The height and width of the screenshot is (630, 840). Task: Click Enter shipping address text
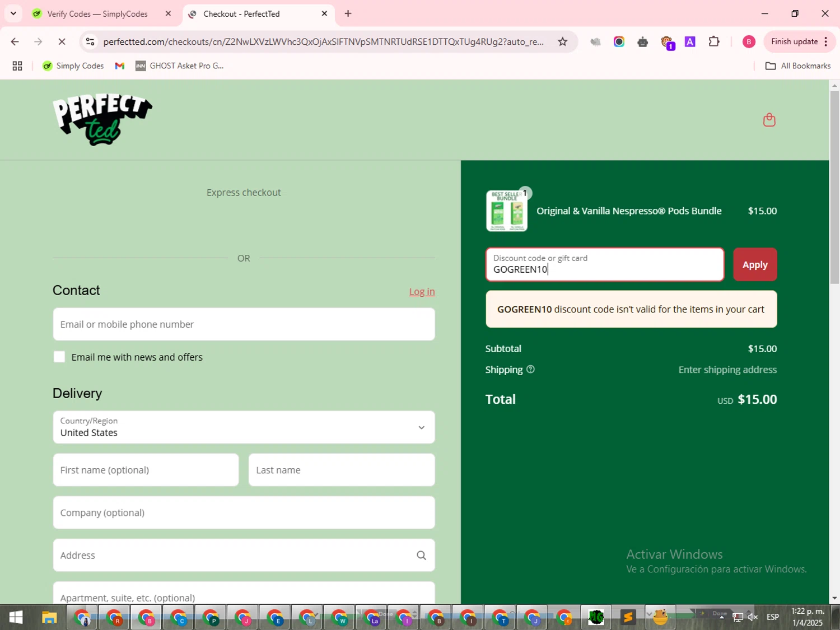coord(727,370)
